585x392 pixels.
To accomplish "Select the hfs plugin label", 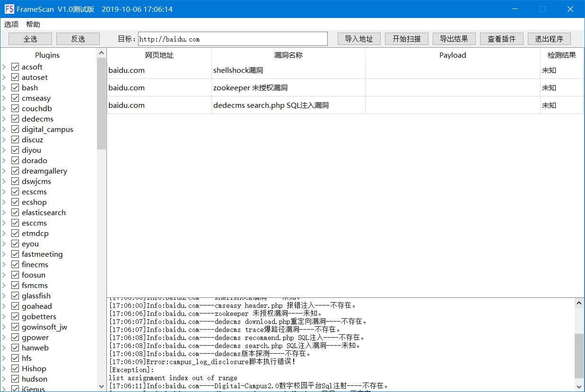I will click(26, 358).
